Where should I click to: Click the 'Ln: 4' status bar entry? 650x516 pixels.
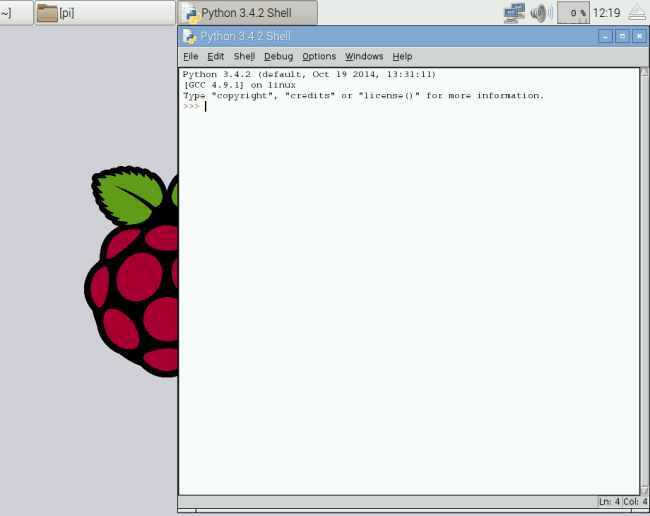coord(609,501)
